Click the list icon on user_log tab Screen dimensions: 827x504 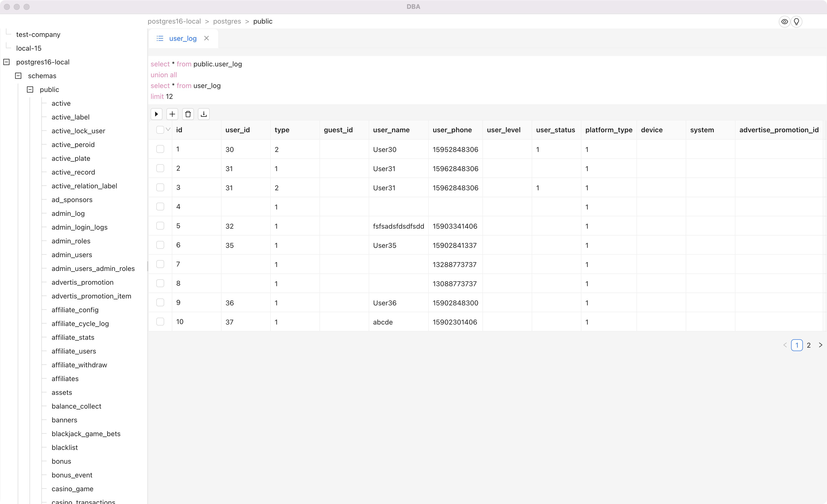click(160, 39)
